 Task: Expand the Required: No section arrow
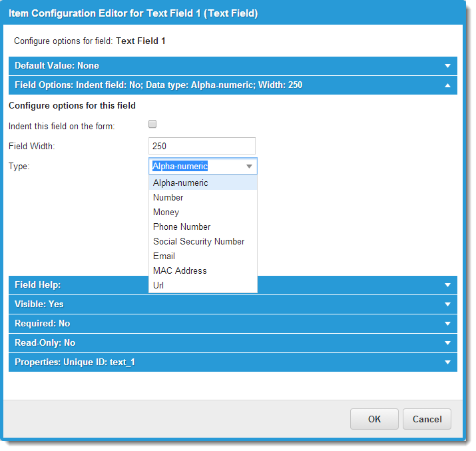(x=447, y=324)
